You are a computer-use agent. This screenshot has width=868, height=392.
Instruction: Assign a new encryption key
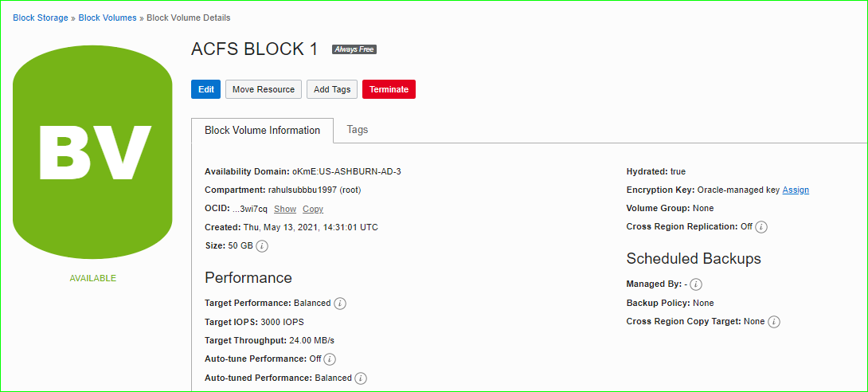point(796,190)
